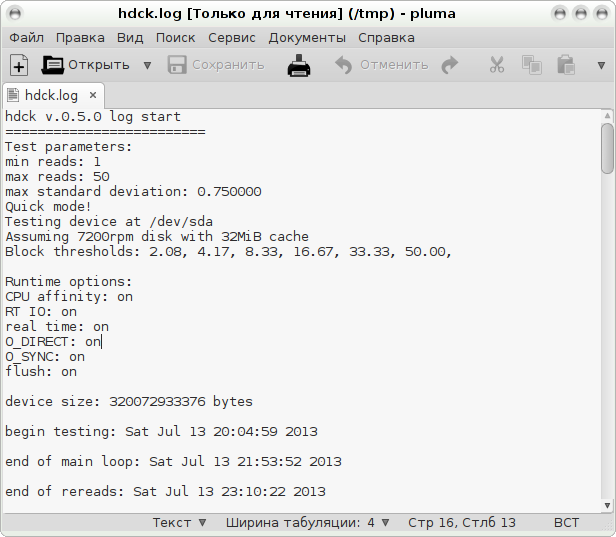The height and width of the screenshot is (537, 616).
Task: Open the Сервис menu
Action: point(232,38)
